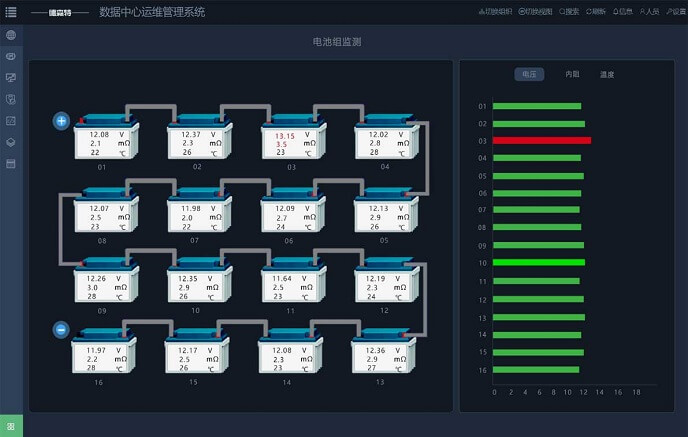This screenshot has height=437, width=688.
Task: Select battery 09 showing 12.26 V
Action: [106, 281]
